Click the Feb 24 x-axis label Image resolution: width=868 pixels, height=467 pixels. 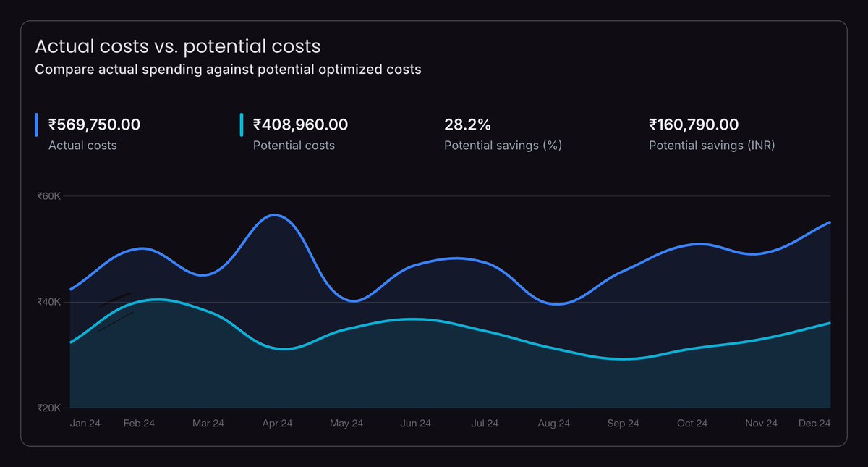tap(139, 424)
